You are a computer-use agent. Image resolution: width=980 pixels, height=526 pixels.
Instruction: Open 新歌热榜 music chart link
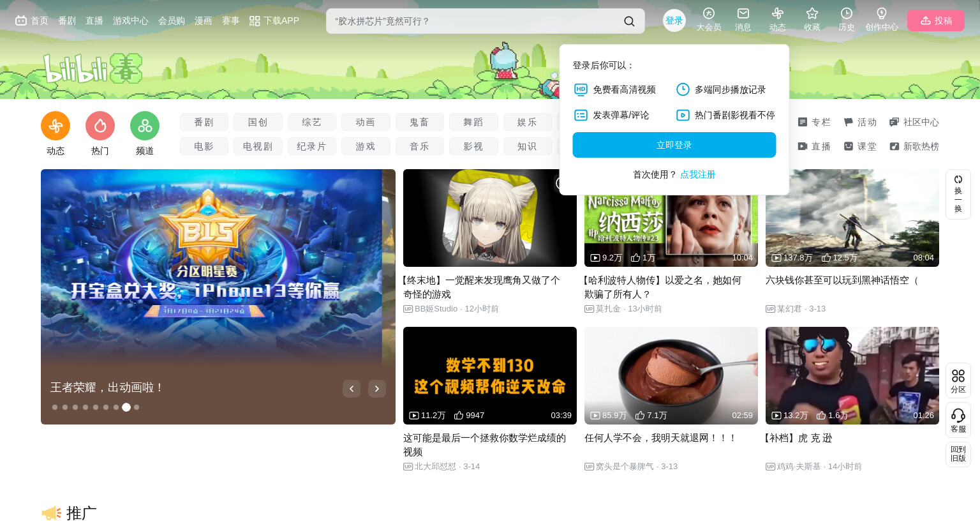(914, 146)
